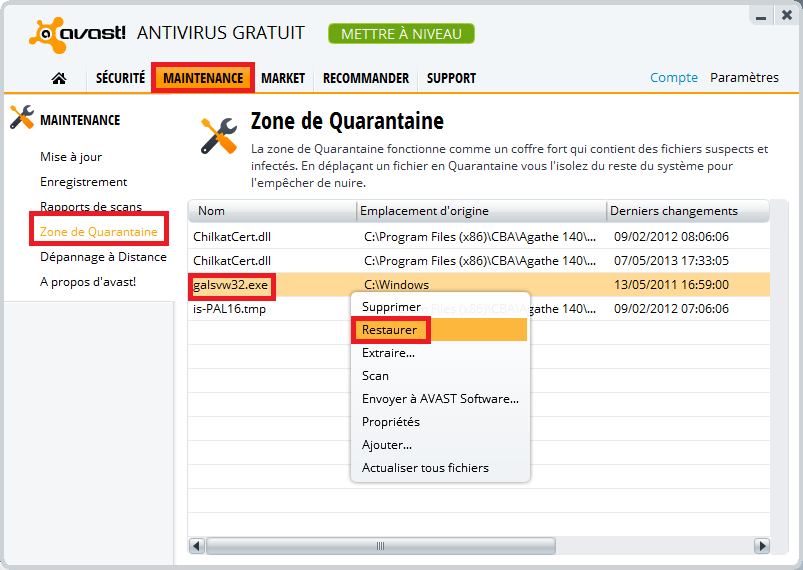Click the 09/02/2012 07:06:06 date cell
Viewport: 803px width, 570px height.
671,309
